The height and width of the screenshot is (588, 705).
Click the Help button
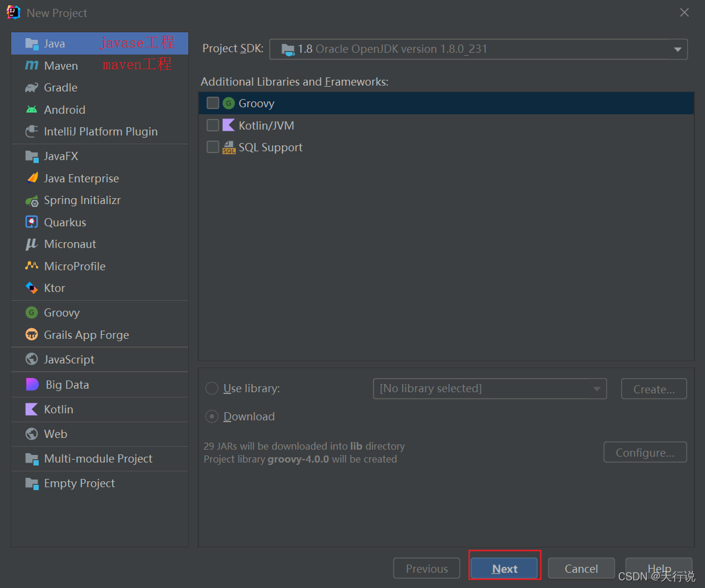coord(659,569)
